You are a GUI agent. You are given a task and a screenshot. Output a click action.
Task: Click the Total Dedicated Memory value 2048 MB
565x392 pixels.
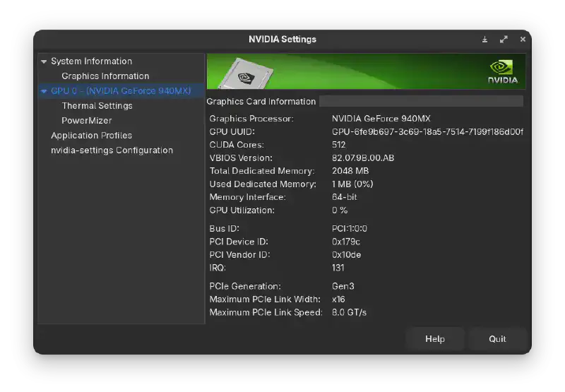pos(350,171)
